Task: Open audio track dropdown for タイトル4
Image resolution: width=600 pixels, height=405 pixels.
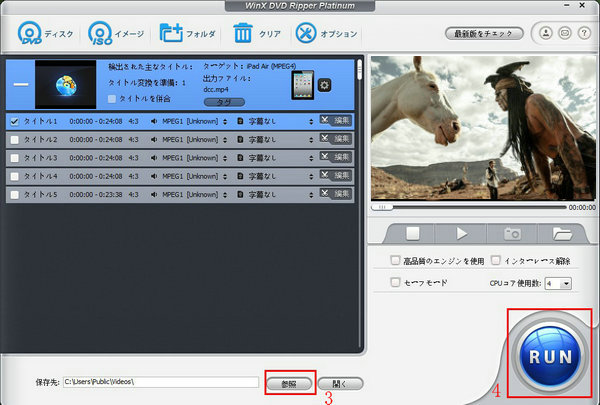Action: [225, 176]
